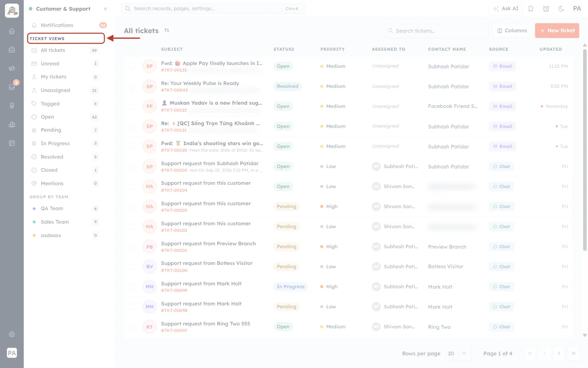Sort by the Updated column header

tap(550, 49)
